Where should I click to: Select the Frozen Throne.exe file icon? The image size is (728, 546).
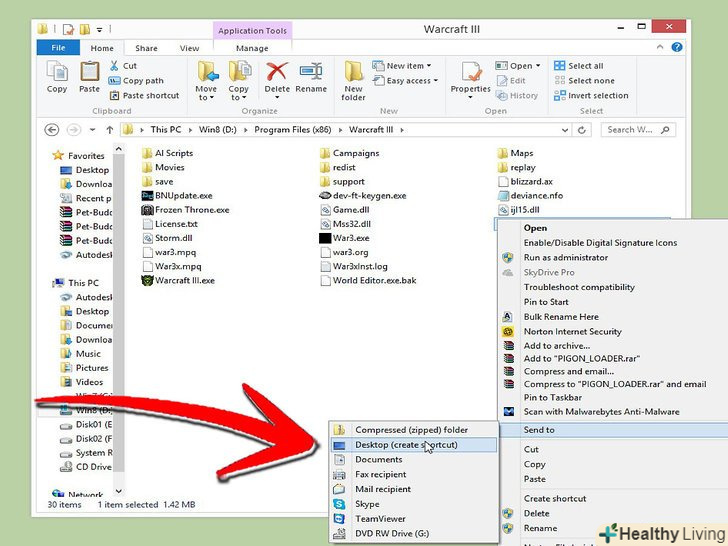(x=147, y=210)
